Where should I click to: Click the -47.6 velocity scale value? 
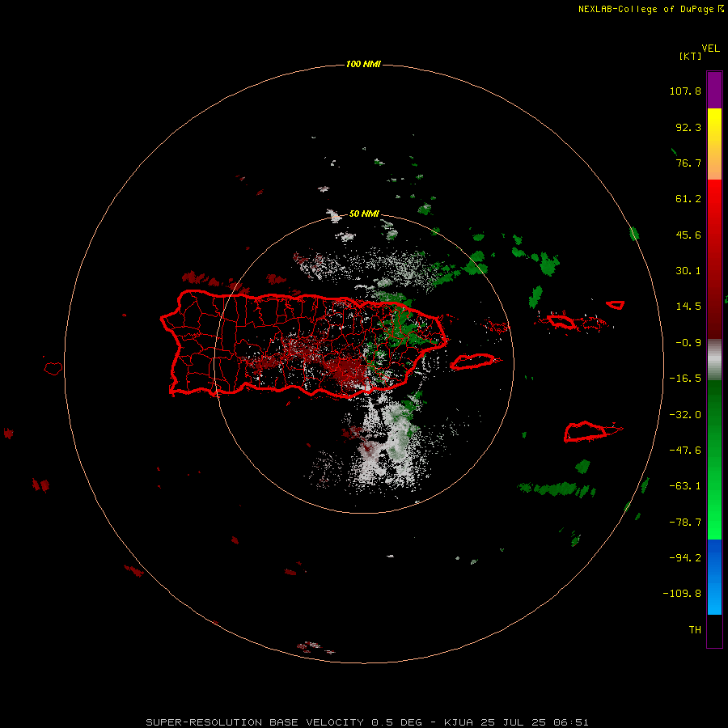coord(685,451)
